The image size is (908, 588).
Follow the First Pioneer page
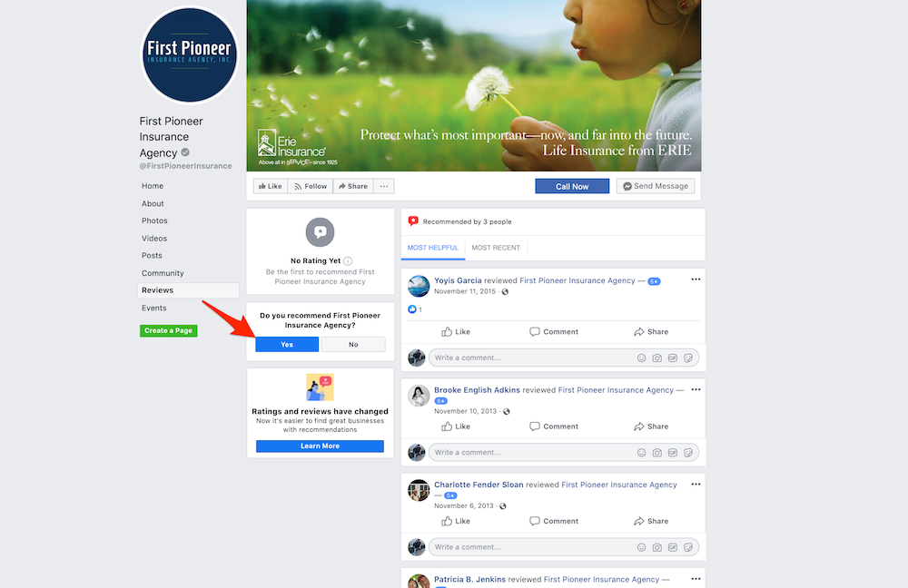coord(311,186)
